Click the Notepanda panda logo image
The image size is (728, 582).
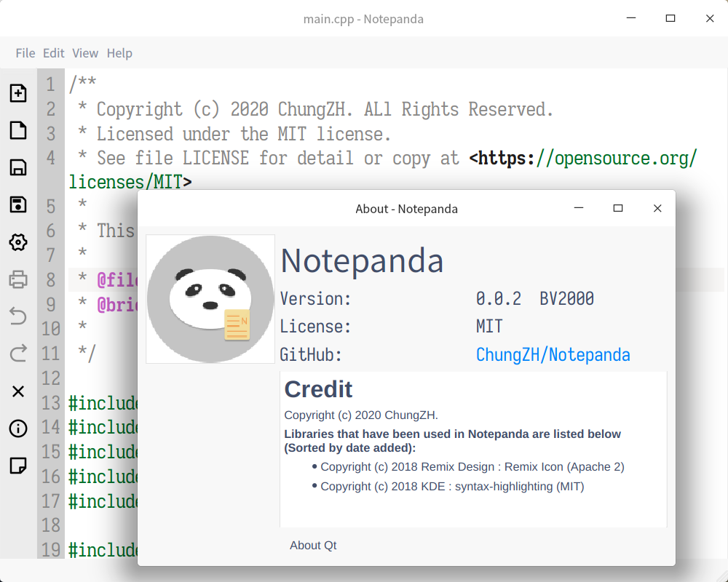click(210, 299)
